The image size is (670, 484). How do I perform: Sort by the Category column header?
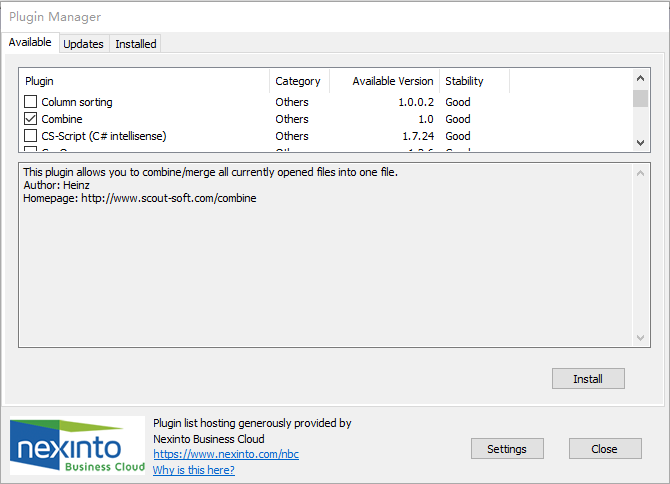click(298, 81)
